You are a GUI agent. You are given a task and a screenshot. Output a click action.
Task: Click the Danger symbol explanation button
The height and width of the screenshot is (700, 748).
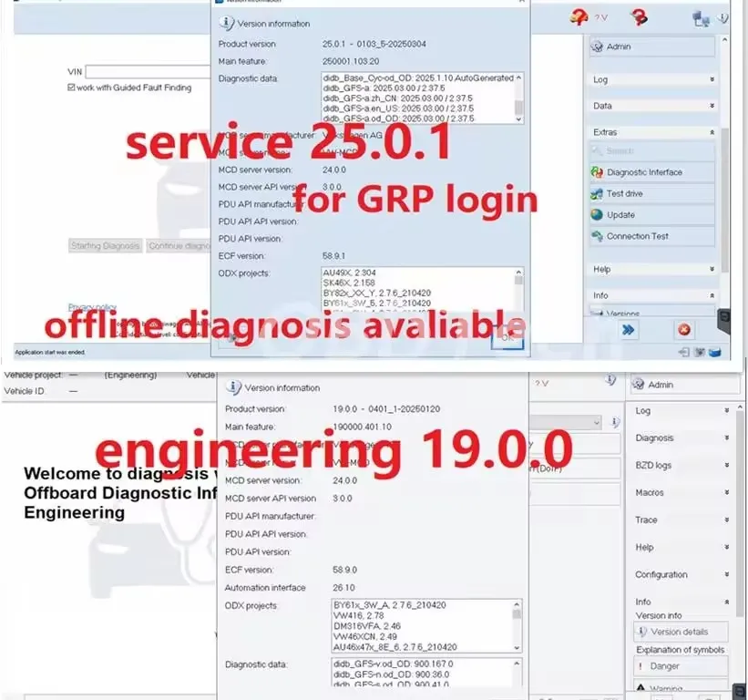pyautogui.click(x=681, y=666)
